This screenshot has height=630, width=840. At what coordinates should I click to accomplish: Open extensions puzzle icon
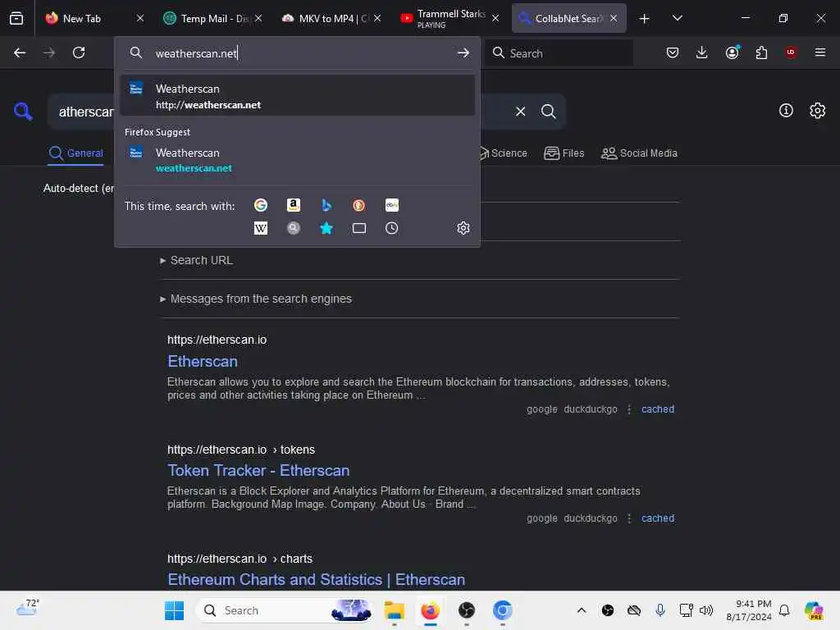[x=761, y=52]
